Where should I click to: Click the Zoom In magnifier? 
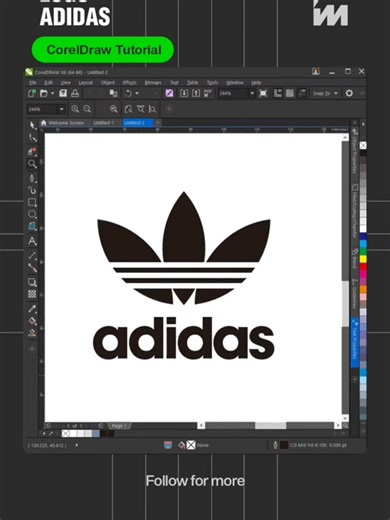pos(75,109)
